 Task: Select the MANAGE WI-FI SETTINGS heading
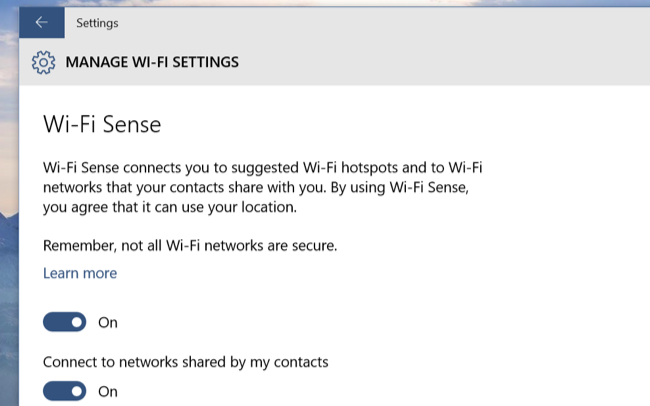click(152, 62)
